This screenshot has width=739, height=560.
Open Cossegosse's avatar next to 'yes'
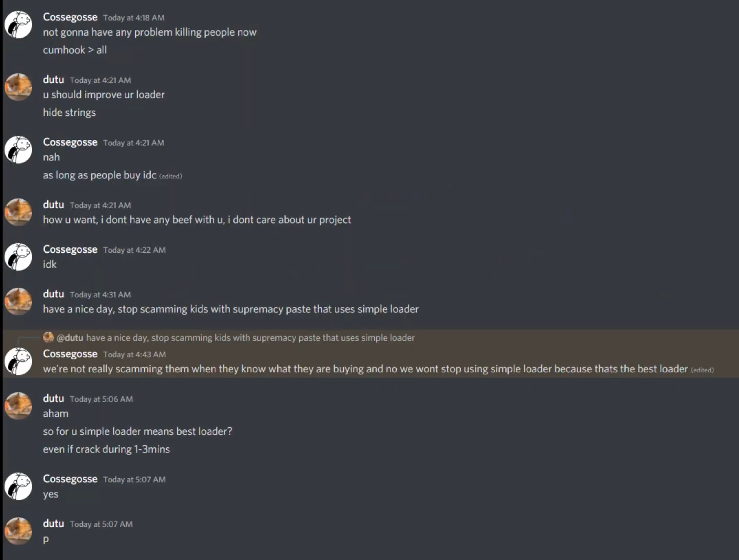18,486
